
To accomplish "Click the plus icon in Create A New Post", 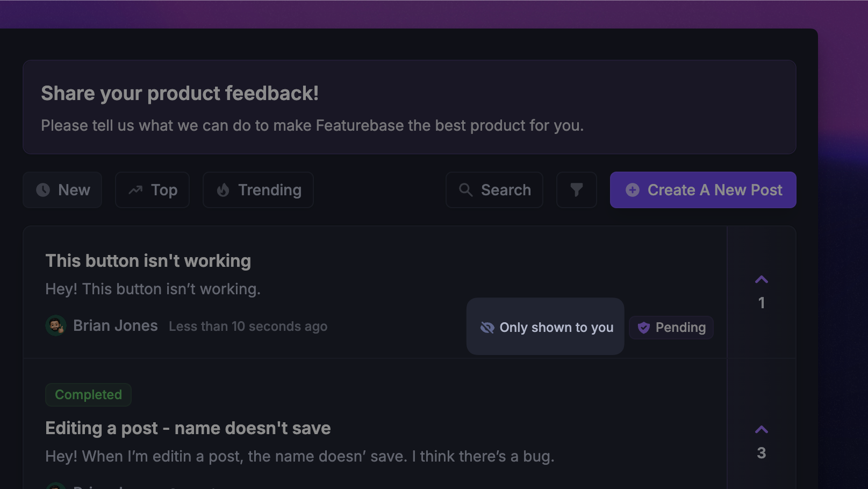I will pos(632,190).
